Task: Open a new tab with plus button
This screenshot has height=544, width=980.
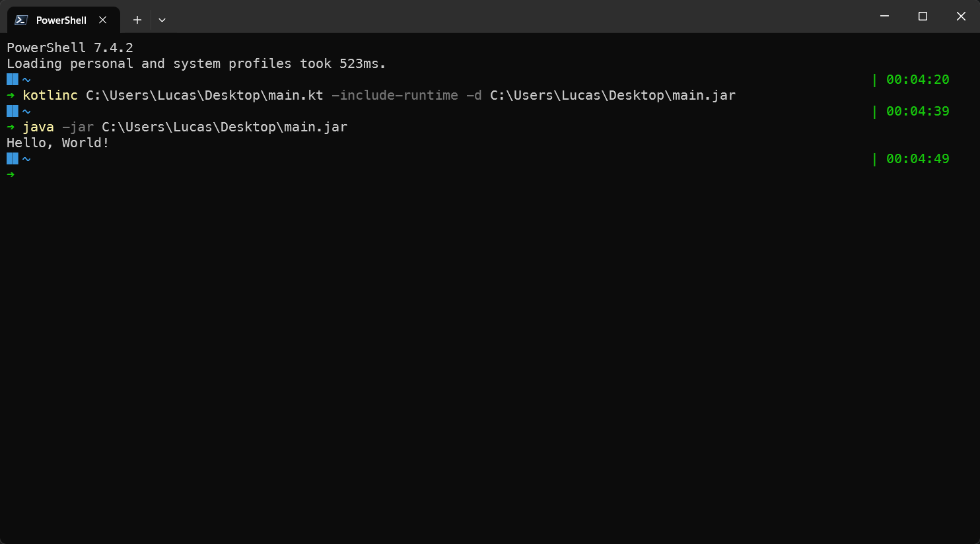Action: pyautogui.click(x=137, y=20)
